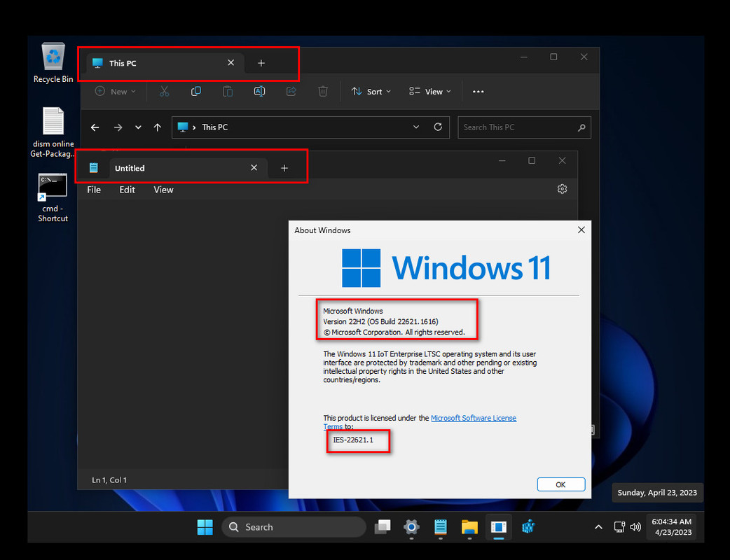The width and height of the screenshot is (730, 560).
Task: Click the breadcrumb chevron before This PC
Action: (194, 127)
